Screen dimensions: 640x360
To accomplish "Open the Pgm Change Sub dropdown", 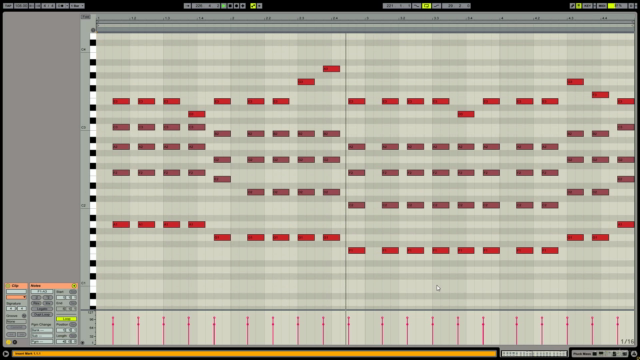I will click(42, 336).
